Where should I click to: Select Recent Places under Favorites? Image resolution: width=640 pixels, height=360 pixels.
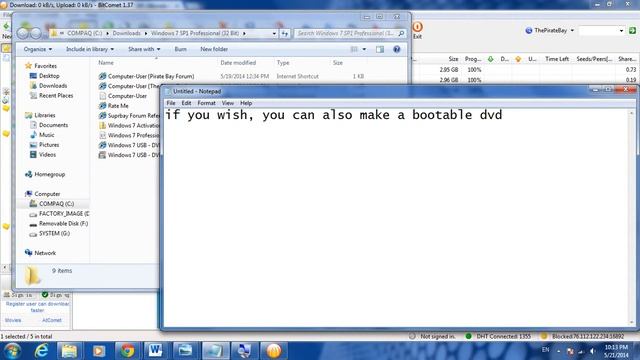[x=51, y=96]
